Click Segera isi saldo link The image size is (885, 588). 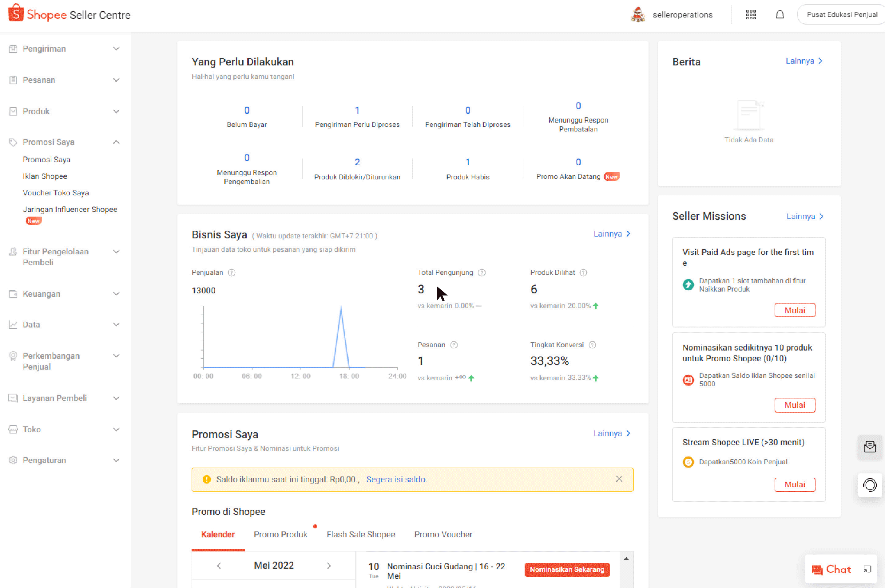coord(396,479)
